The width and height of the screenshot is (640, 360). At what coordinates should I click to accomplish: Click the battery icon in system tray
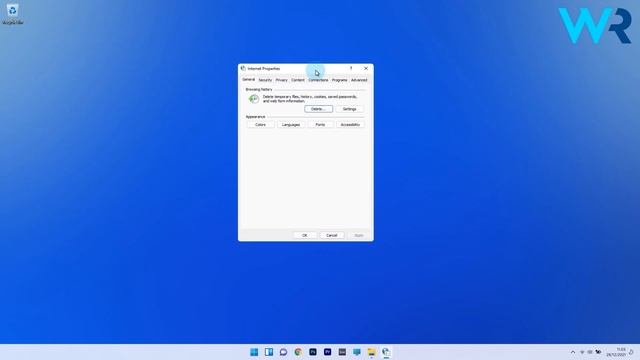[x=598, y=352]
